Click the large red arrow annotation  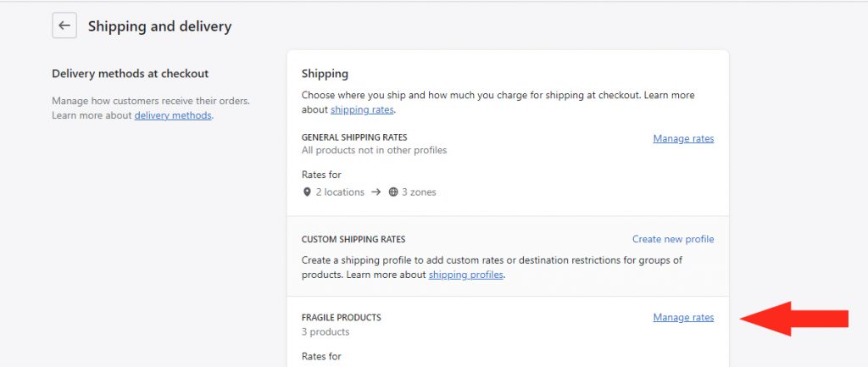(793, 319)
